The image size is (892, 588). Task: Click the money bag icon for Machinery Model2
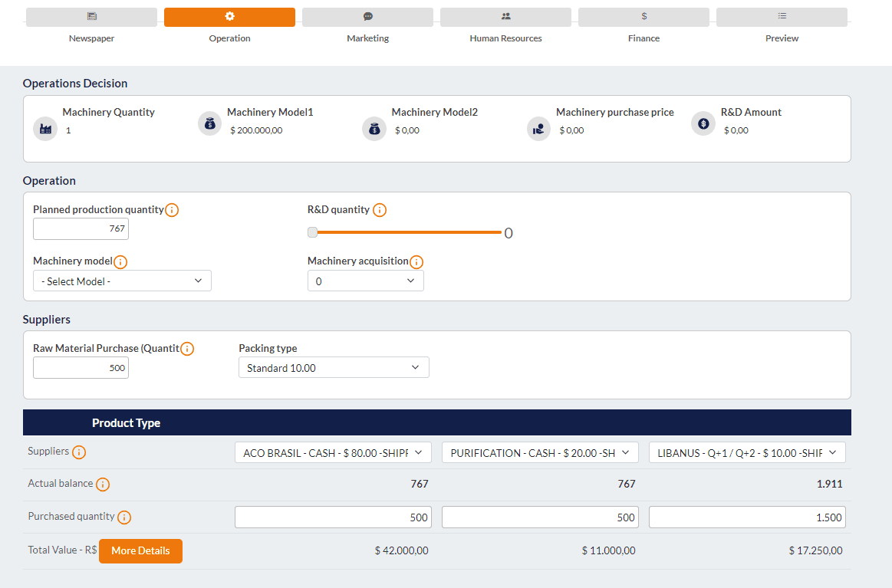coord(374,129)
